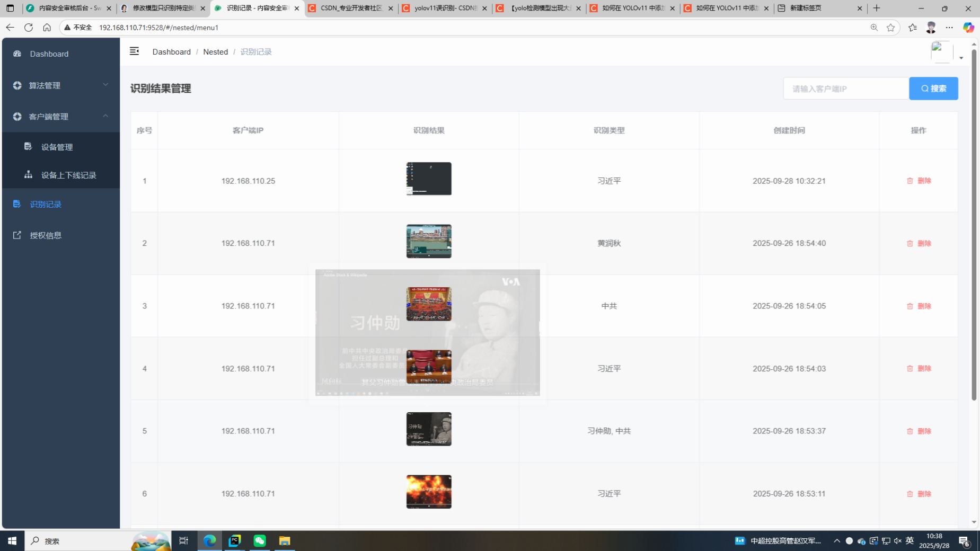This screenshot has width=980, height=551.
Task: Open the user avatar dropdown
Action: (x=947, y=52)
